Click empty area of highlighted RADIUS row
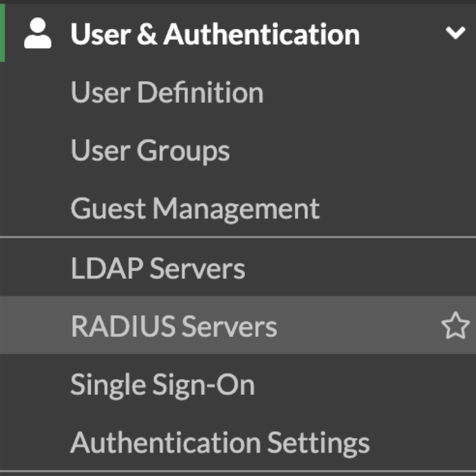This screenshot has width=476, height=476. [358, 326]
